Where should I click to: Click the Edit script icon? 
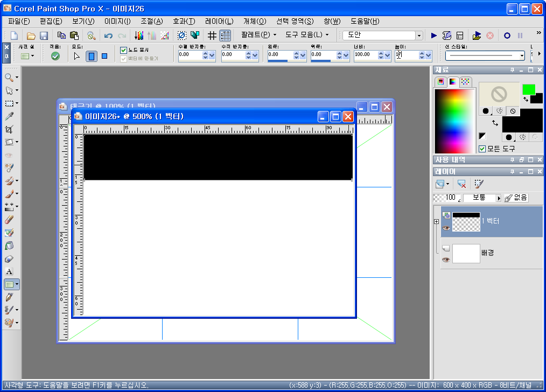[x=447, y=35]
